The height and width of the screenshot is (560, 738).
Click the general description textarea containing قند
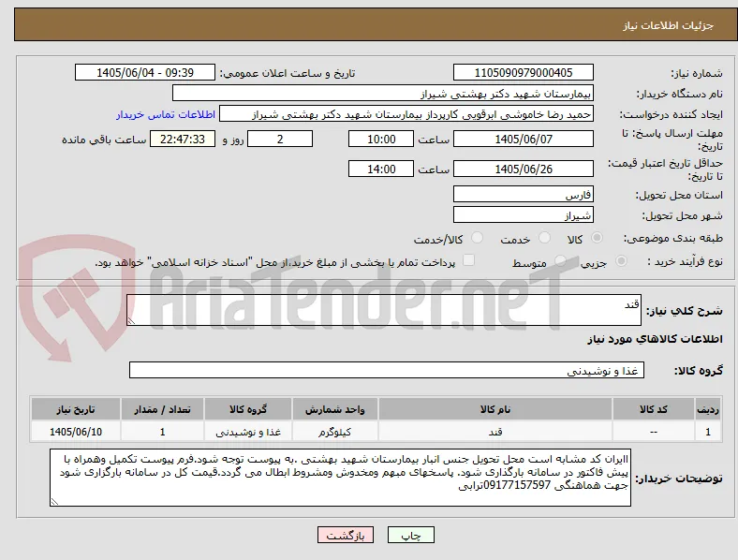pyautogui.click(x=384, y=310)
